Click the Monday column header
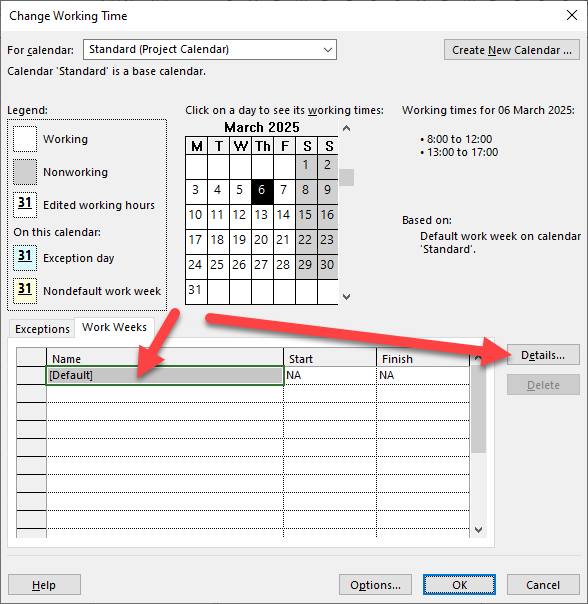The image size is (588, 604). pos(196,146)
